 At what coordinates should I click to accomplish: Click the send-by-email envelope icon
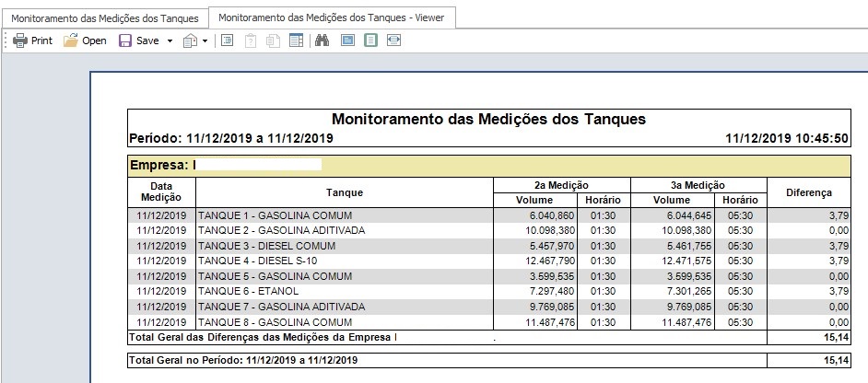coord(190,41)
